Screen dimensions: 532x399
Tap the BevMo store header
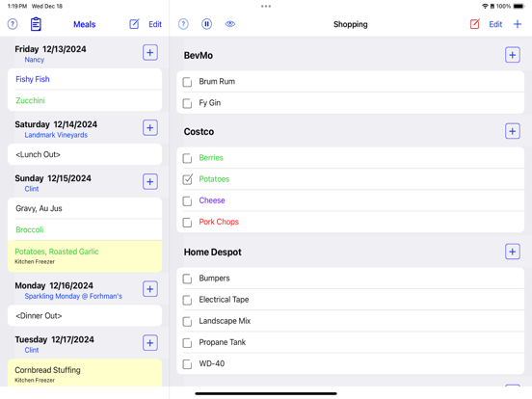pos(199,56)
